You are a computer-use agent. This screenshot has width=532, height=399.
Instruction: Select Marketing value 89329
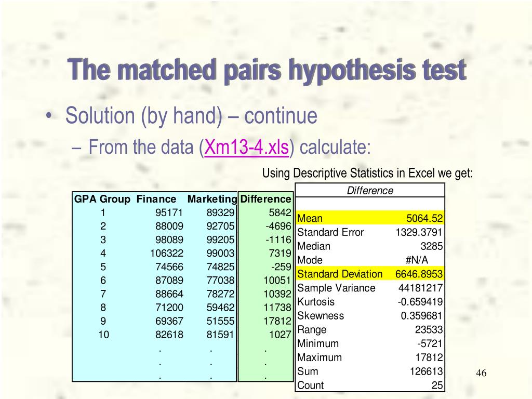pos(220,212)
